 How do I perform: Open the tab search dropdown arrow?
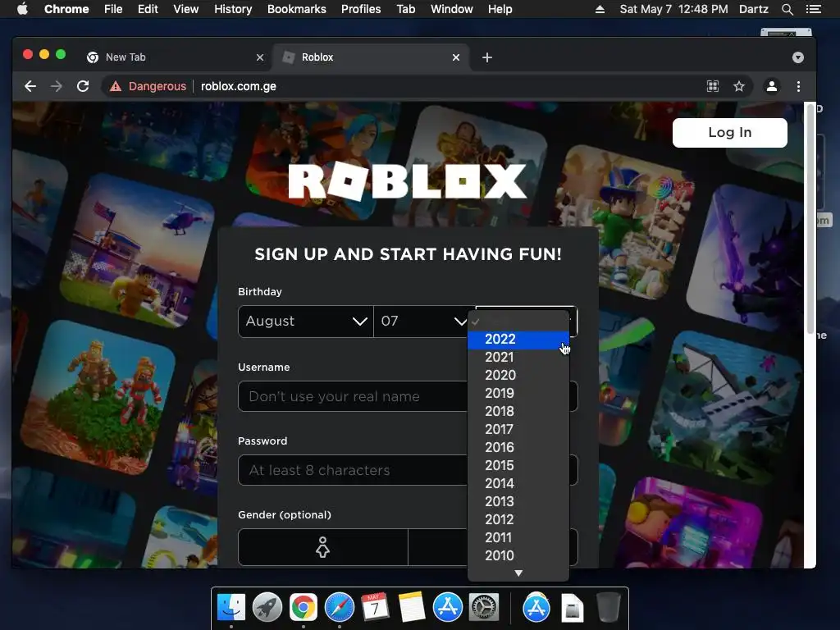(x=797, y=57)
